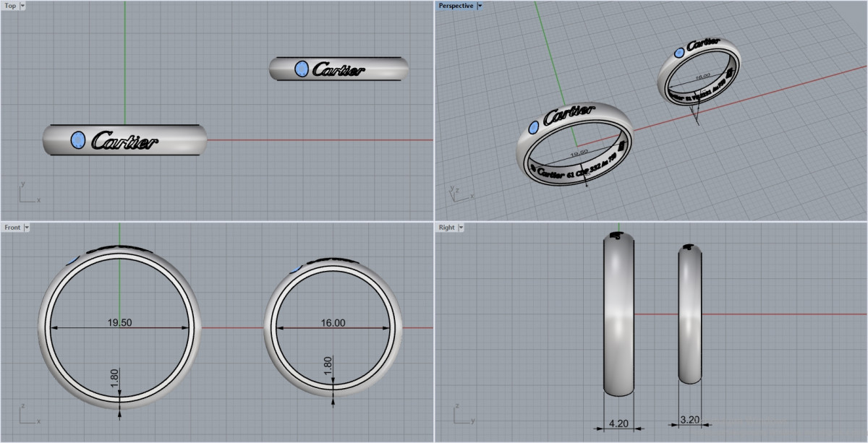Select Cartier lettering on small Perspective ring

point(703,45)
